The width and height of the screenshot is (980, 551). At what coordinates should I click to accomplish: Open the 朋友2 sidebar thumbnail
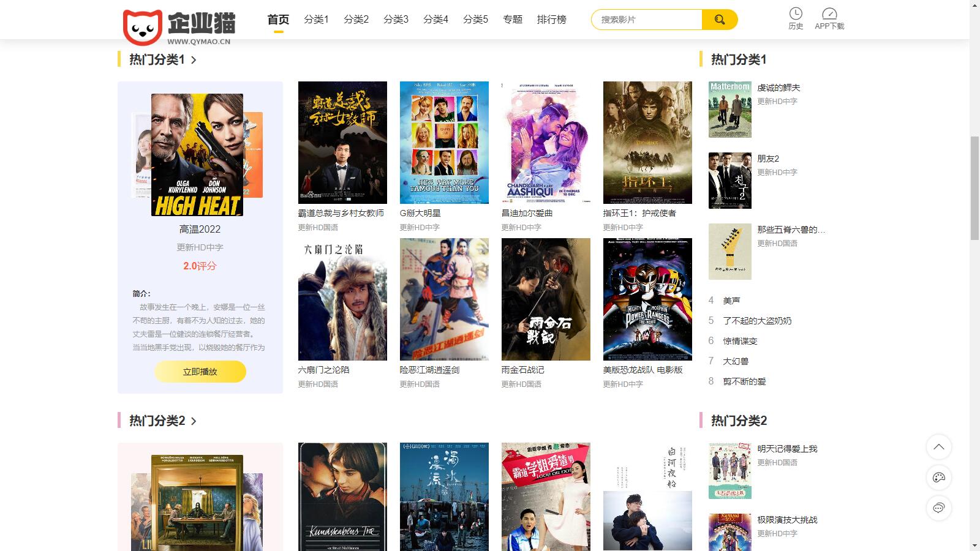click(730, 181)
